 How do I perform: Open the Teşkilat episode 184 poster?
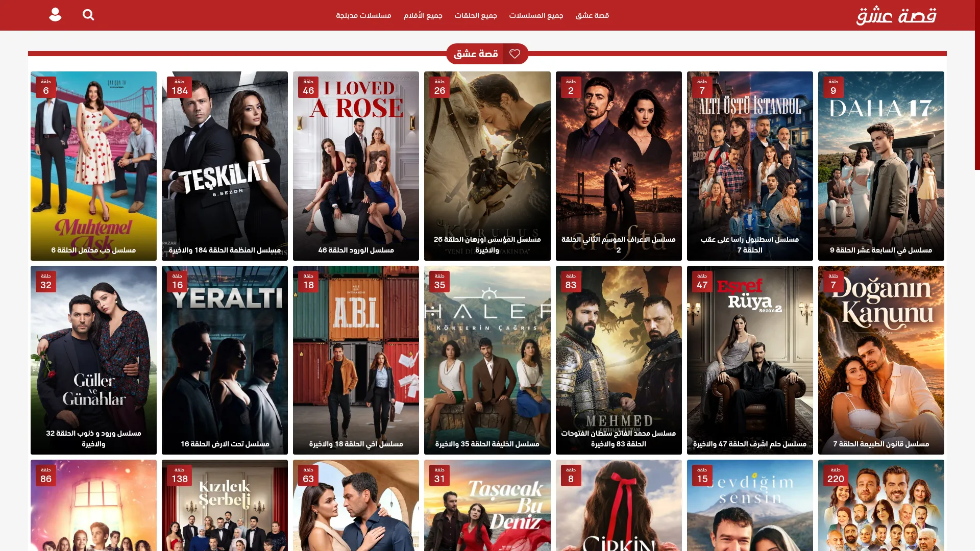point(225,166)
